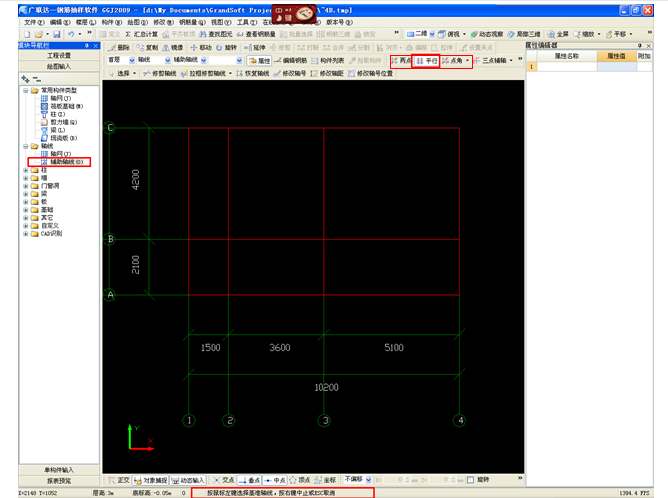Expand the 墙 wall tree folder
668x498 pixels.
pos(26,178)
